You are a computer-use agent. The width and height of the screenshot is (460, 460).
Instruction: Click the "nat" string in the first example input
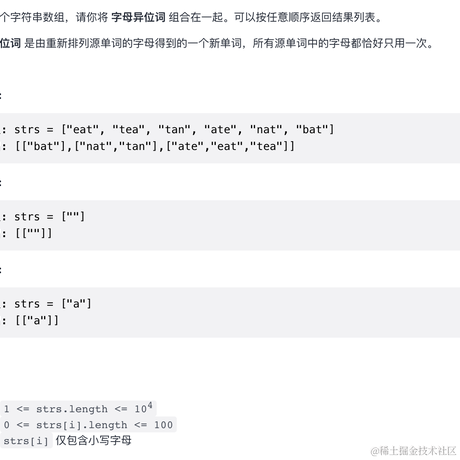(x=266, y=129)
